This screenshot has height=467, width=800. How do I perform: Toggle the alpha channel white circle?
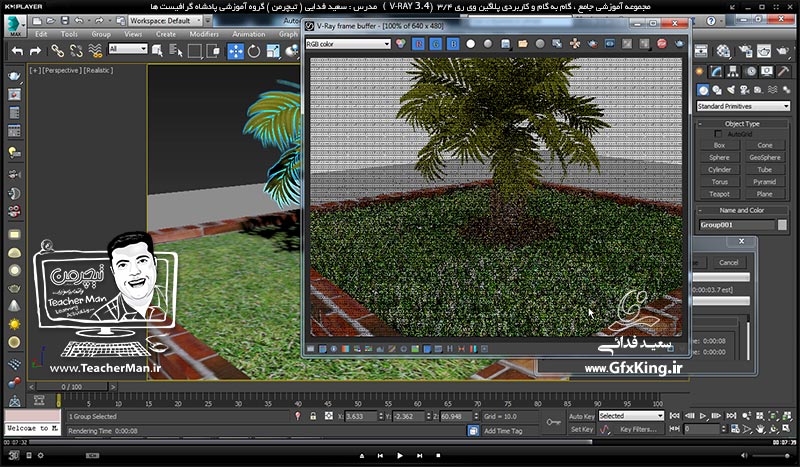(x=470, y=44)
